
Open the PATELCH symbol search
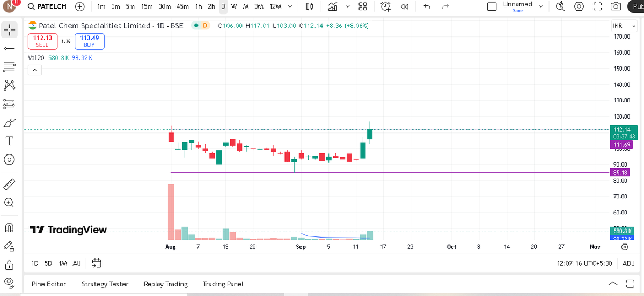pyautogui.click(x=47, y=6)
